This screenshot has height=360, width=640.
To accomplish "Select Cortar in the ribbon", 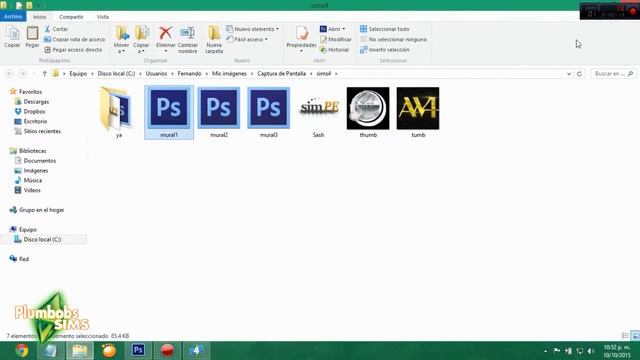I will click(56, 29).
